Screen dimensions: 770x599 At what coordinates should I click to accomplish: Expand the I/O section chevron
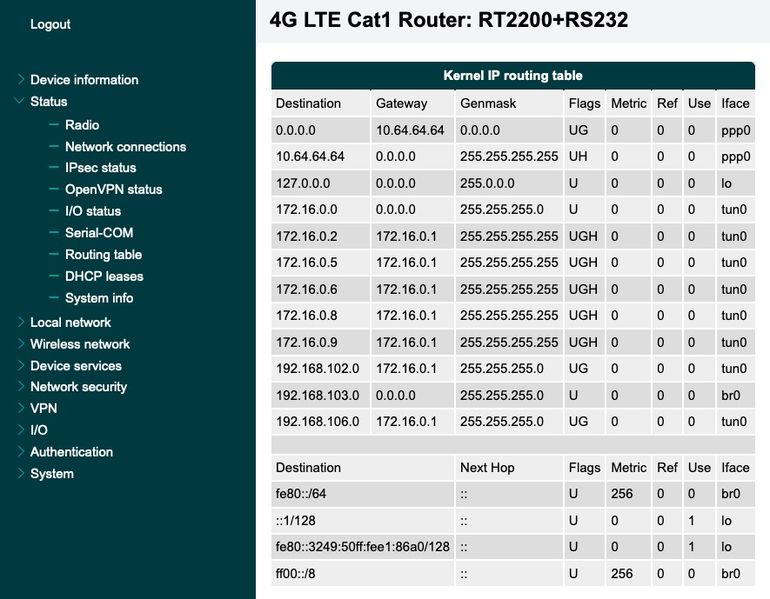[21, 430]
